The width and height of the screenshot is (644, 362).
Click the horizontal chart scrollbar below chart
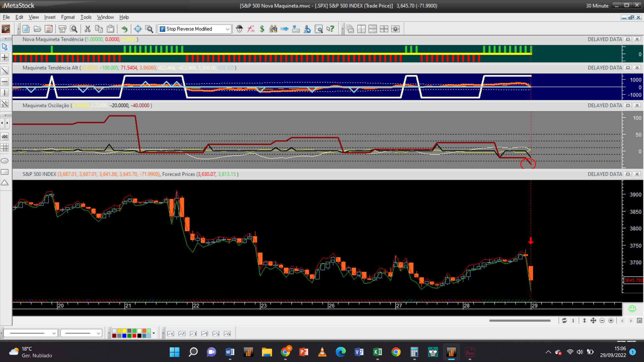coord(520,321)
